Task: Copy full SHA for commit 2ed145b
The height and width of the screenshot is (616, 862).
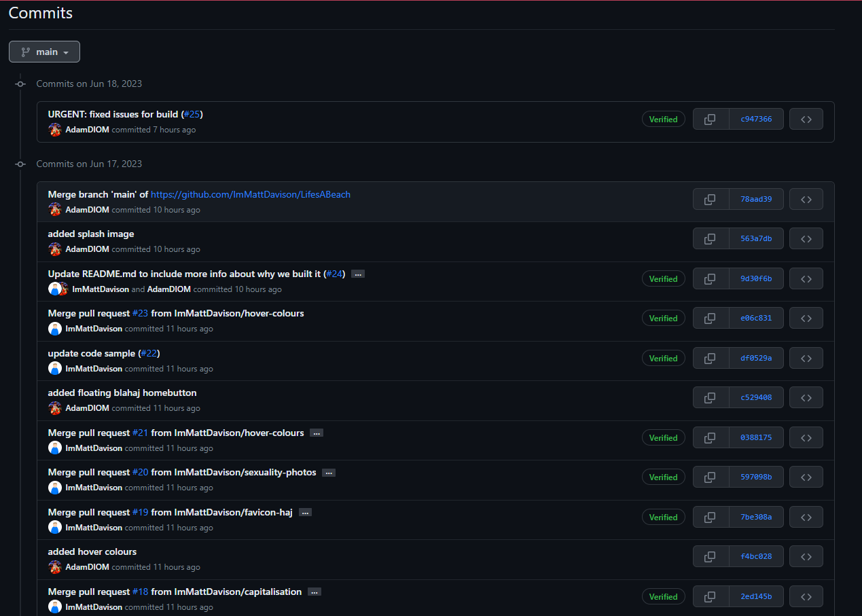Action: (711, 596)
